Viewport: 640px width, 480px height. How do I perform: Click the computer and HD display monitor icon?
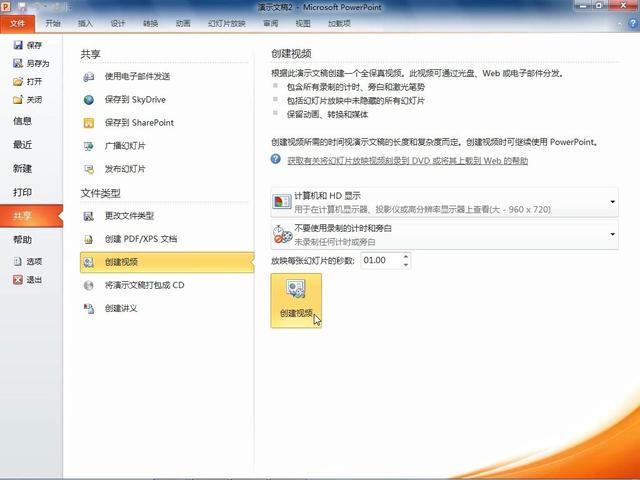pyautogui.click(x=282, y=202)
